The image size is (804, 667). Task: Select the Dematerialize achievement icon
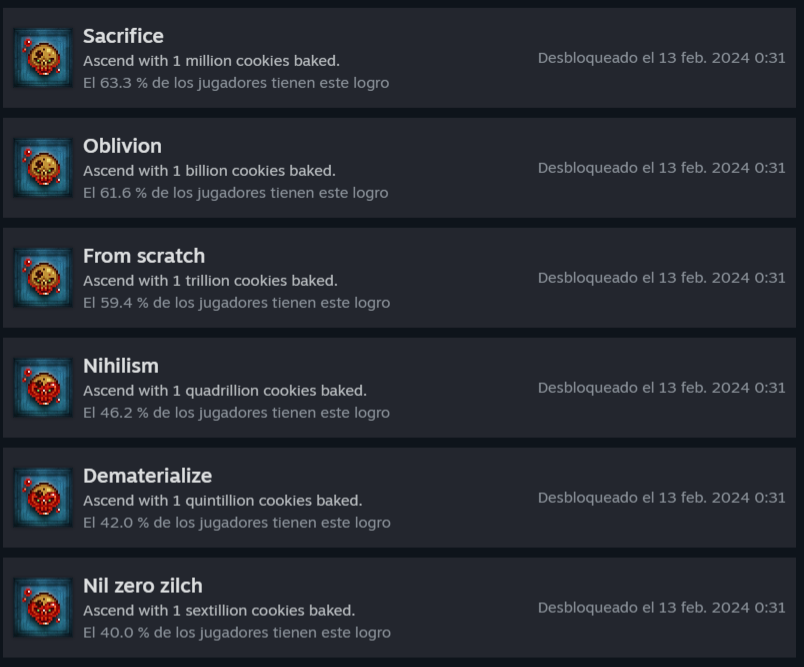tap(43, 498)
